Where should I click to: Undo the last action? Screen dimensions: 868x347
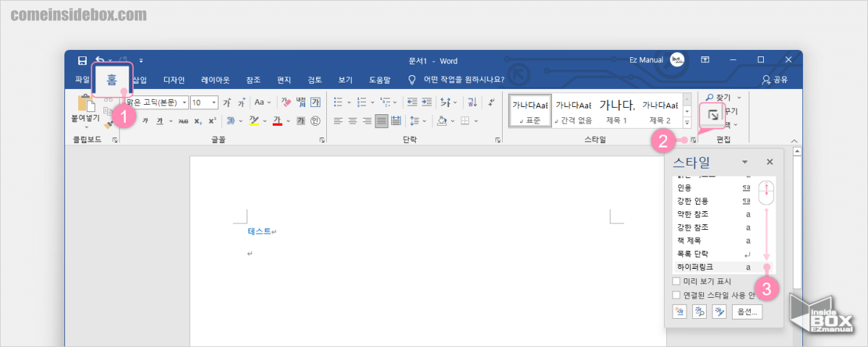click(x=99, y=61)
